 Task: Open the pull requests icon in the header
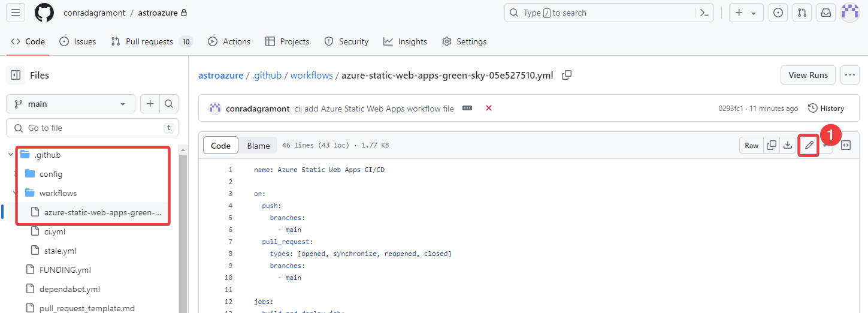point(802,13)
